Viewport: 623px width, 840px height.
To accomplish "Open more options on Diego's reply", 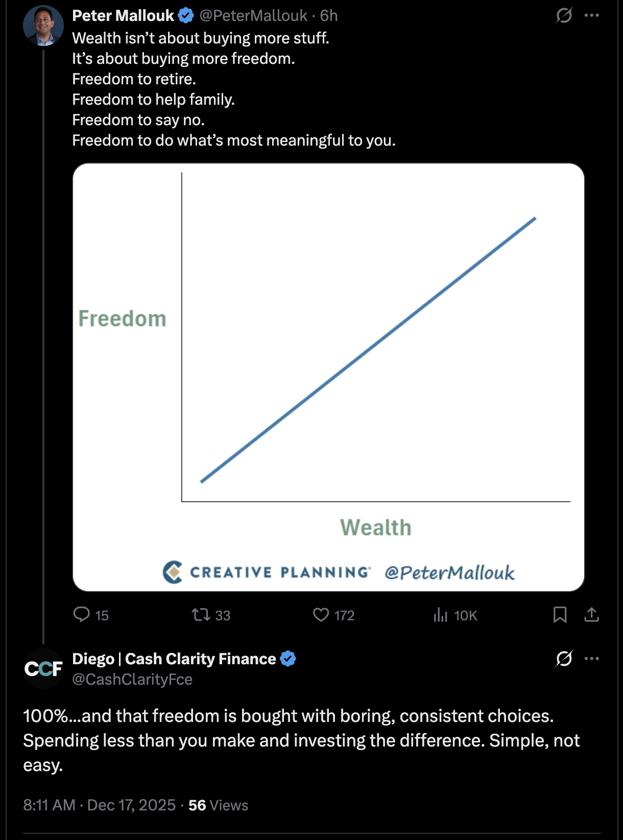I will pos(592,659).
